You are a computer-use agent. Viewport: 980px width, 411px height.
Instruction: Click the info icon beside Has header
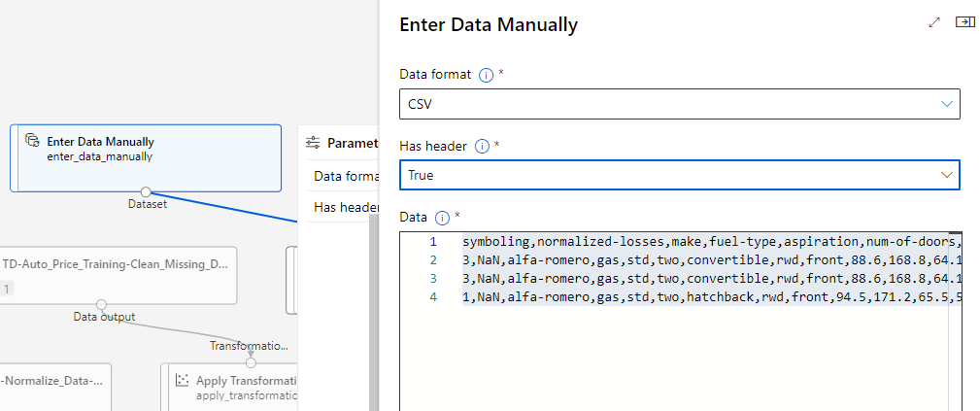pyautogui.click(x=480, y=147)
